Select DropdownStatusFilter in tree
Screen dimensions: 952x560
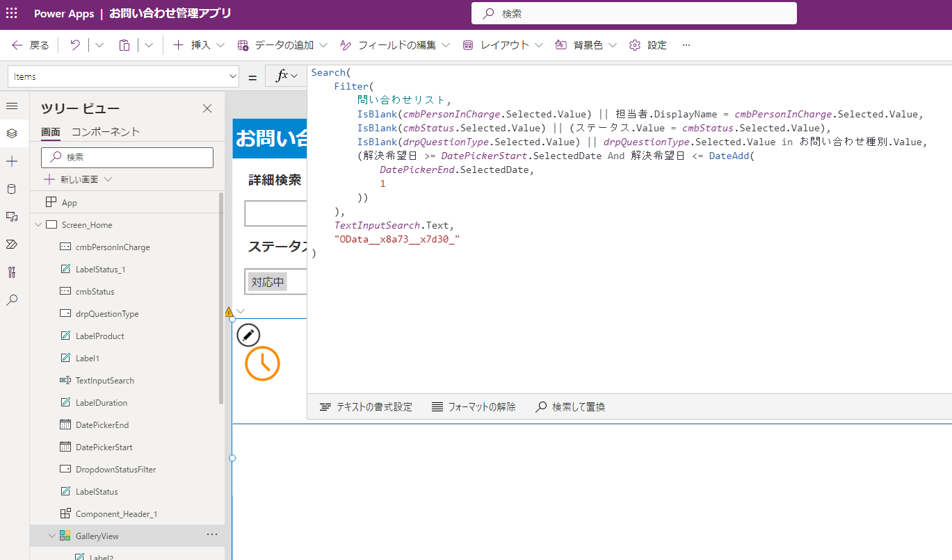point(115,470)
